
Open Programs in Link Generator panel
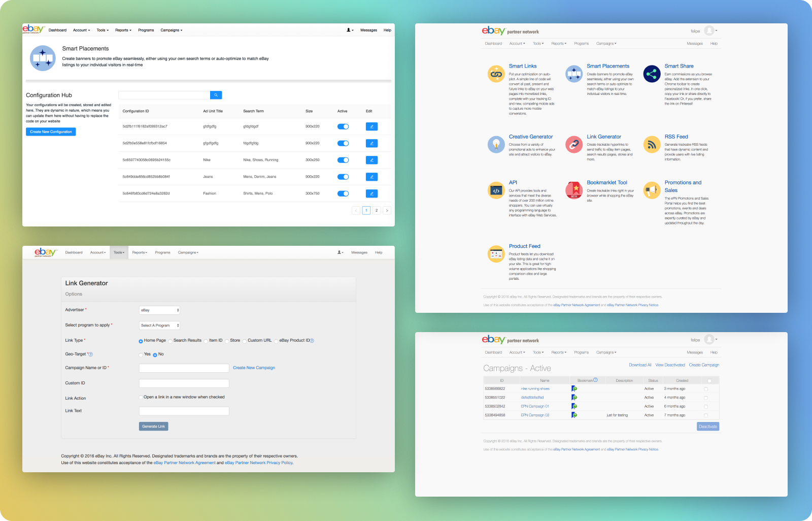162,252
